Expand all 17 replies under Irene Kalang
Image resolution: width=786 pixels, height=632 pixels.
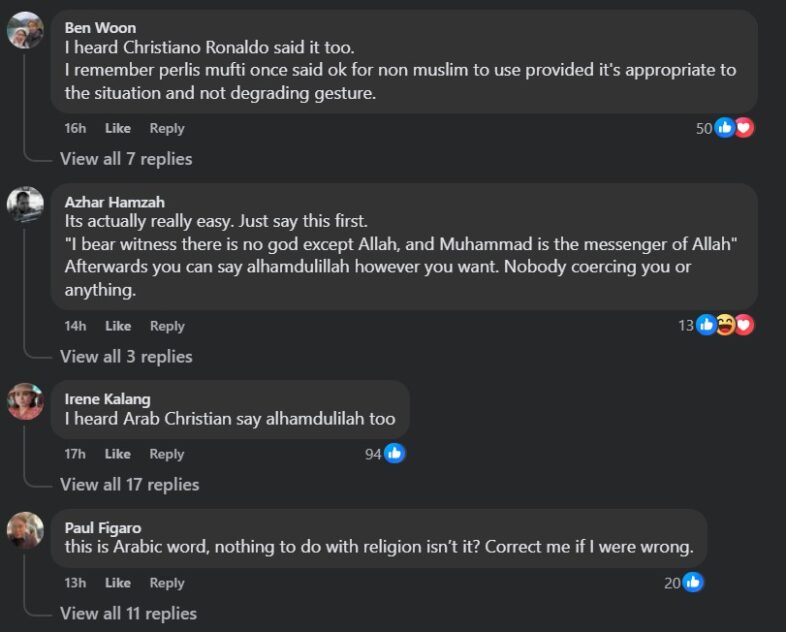[x=130, y=485]
